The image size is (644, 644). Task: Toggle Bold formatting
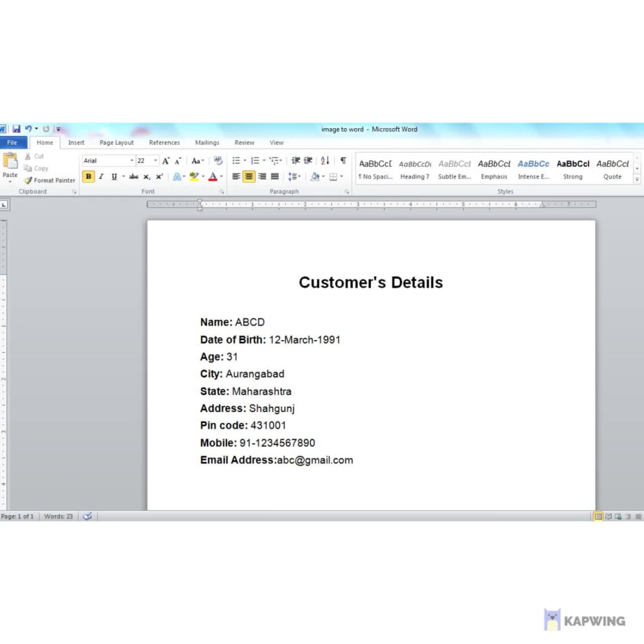pyautogui.click(x=88, y=176)
